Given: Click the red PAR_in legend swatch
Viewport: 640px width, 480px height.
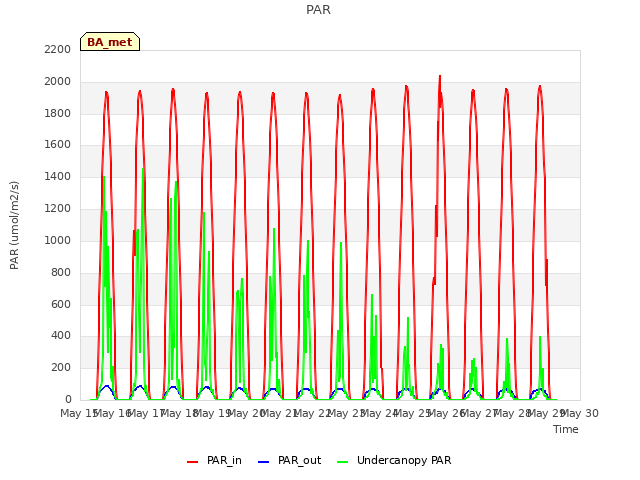Looking at the screenshot, I should click(x=193, y=462).
